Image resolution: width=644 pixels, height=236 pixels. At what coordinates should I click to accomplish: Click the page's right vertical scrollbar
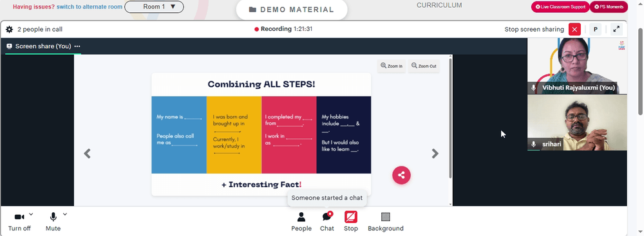coord(641,72)
